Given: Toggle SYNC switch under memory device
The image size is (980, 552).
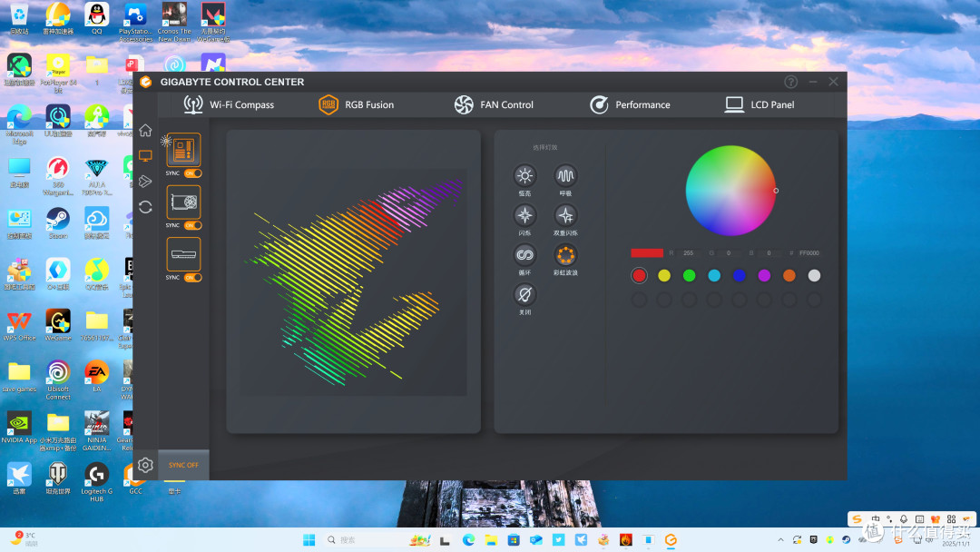Looking at the screenshot, I should 192,278.
